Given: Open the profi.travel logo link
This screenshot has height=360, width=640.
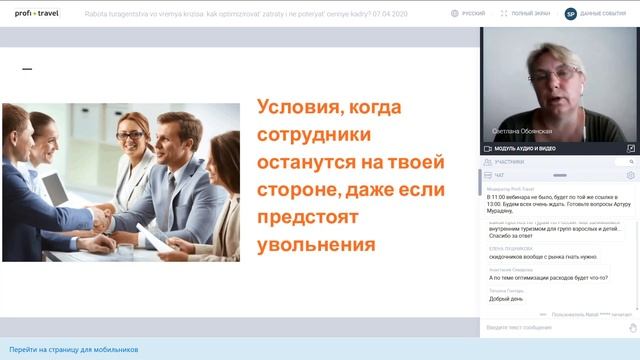Looking at the screenshot, I should [x=37, y=13].
